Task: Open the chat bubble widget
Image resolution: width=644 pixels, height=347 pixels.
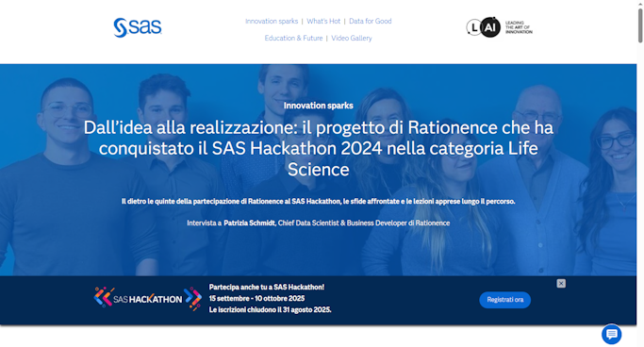Action: 612,334
